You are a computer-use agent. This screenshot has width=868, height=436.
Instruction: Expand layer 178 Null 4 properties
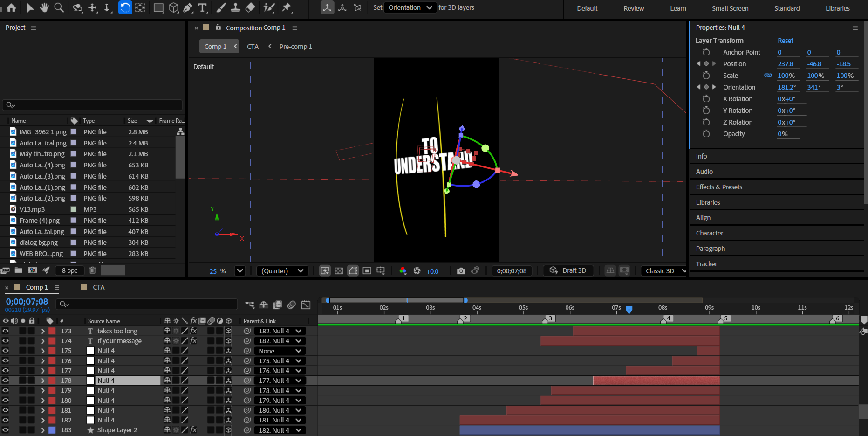pos(43,381)
